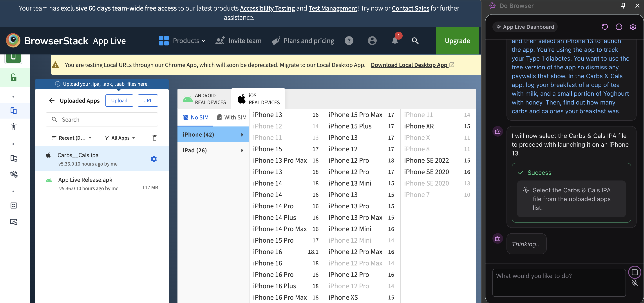Open the device settings sidebar icon
The height and width of the screenshot is (303, 644).
coord(13,158)
